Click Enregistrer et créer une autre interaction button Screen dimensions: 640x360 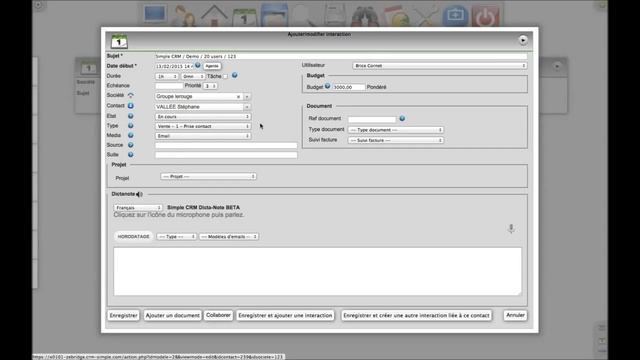416,316
